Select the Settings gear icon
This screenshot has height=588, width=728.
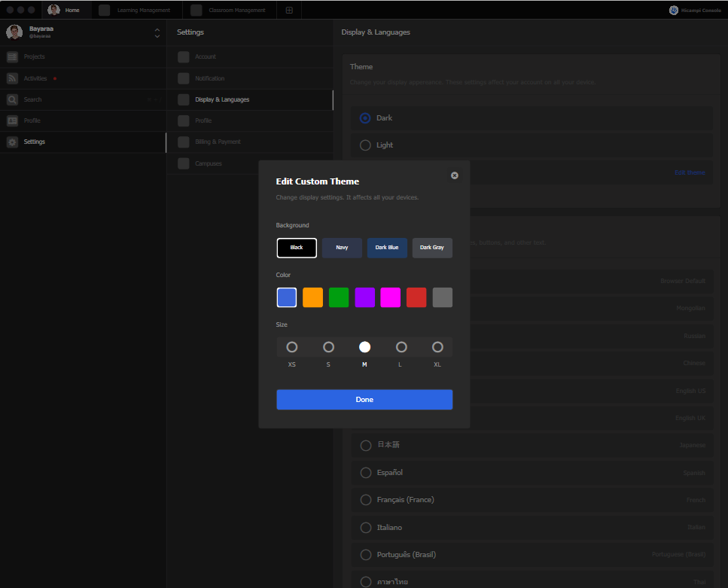(12, 142)
